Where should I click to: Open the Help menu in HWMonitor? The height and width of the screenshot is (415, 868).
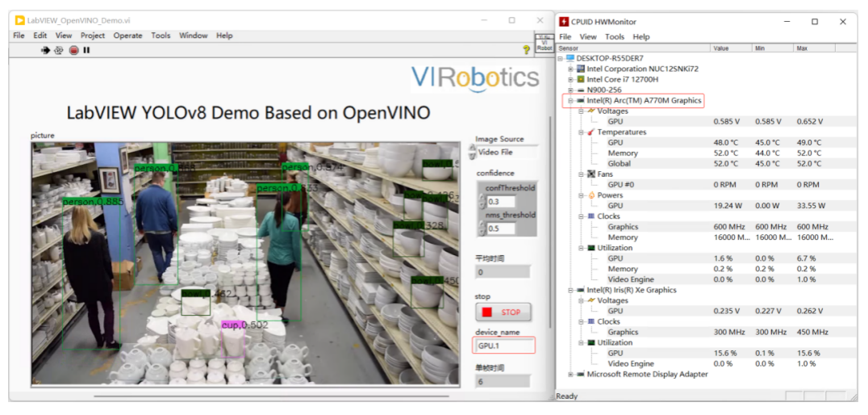coord(641,36)
